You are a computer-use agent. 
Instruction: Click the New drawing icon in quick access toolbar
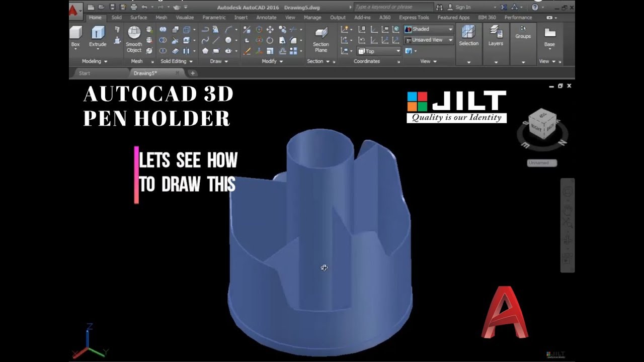click(91, 8)
